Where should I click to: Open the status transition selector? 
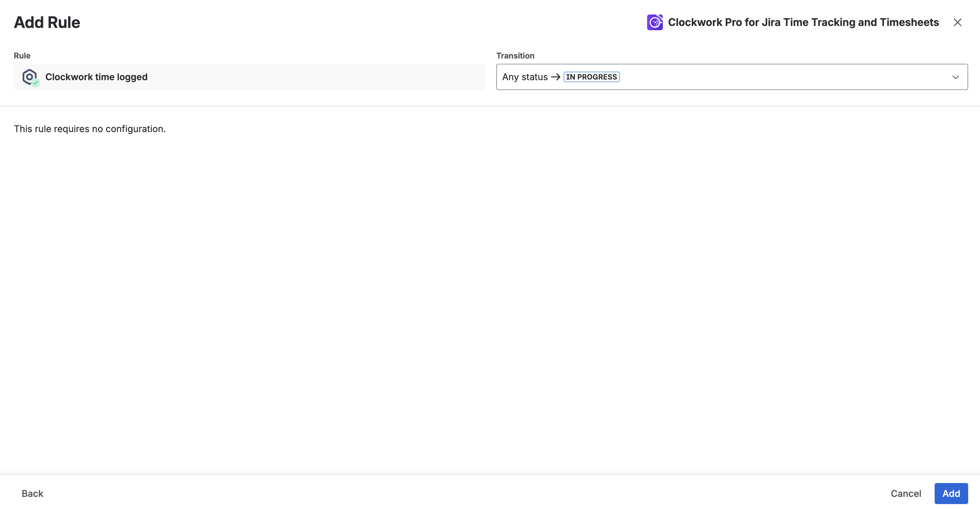(x=731, y=77)
